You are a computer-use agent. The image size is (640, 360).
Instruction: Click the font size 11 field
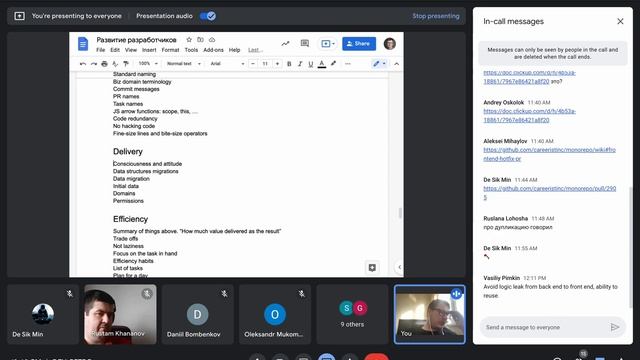click(x=265, y=64)
